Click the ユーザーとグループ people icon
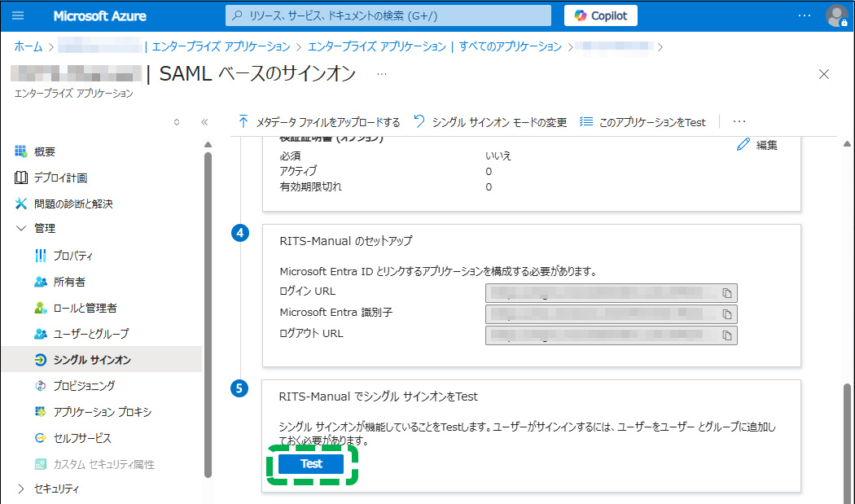 point(41,334)
